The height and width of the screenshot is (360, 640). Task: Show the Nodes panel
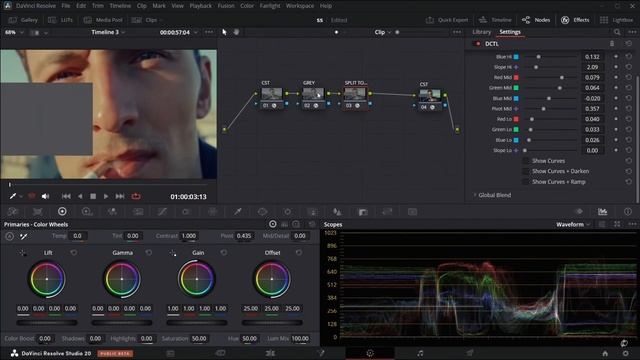click(536, 20)
